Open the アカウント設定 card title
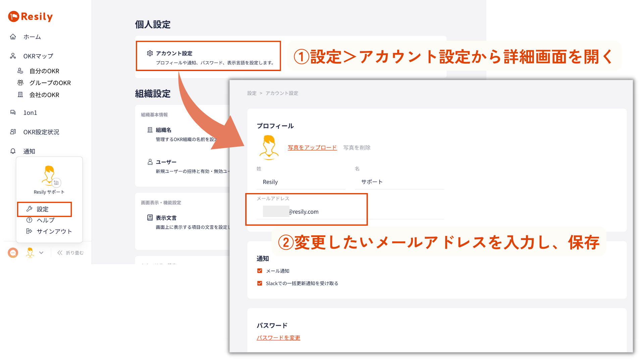This screenshot has height=362, width=644. click(174, 53)
